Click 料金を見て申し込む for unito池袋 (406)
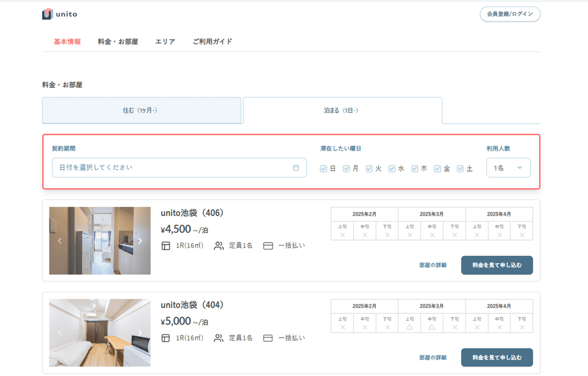 (497, 265)
